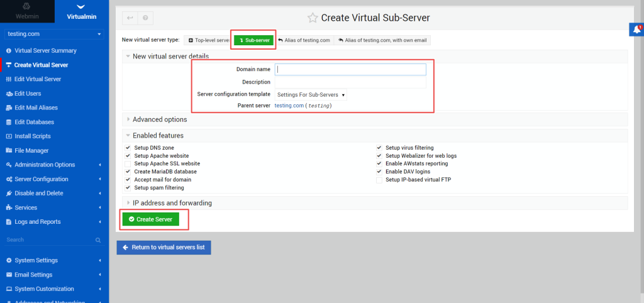Open the Server configuration template dropdown
The width and height of the screenshot is (644, 303).
click(311, 95)
